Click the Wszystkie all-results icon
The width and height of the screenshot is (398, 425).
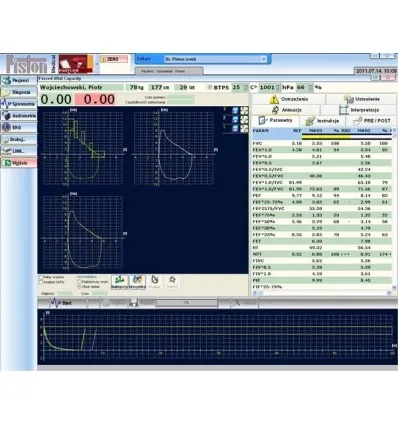[x=137, y=282]
